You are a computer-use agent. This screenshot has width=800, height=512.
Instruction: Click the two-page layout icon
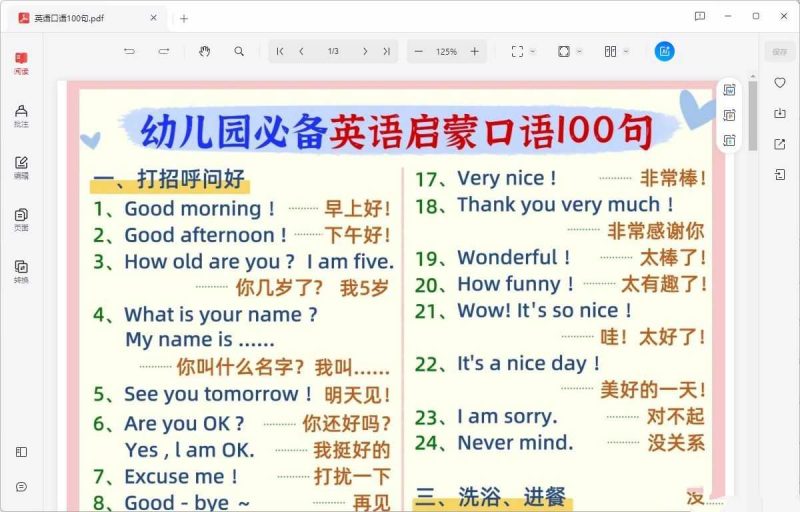point(610,51)
